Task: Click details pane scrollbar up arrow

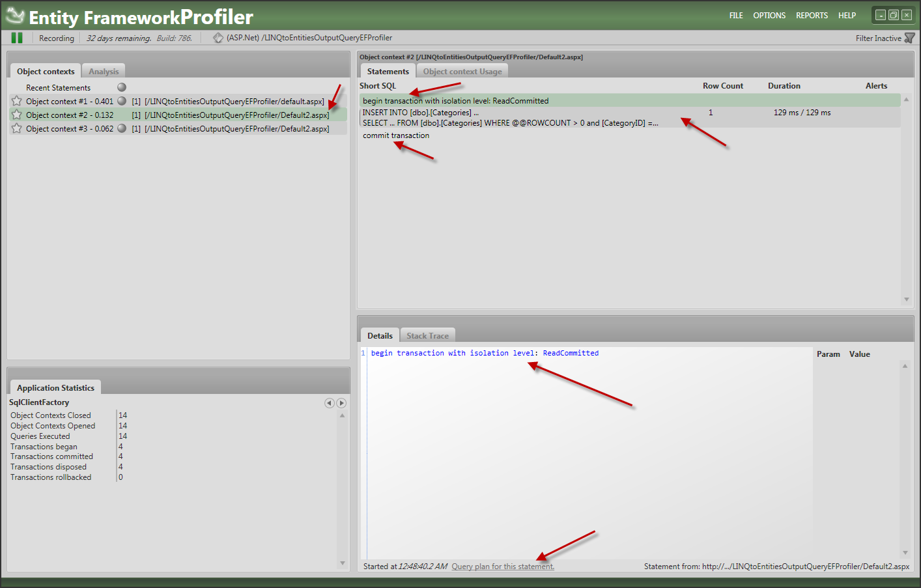Action: tap(905, 366)
